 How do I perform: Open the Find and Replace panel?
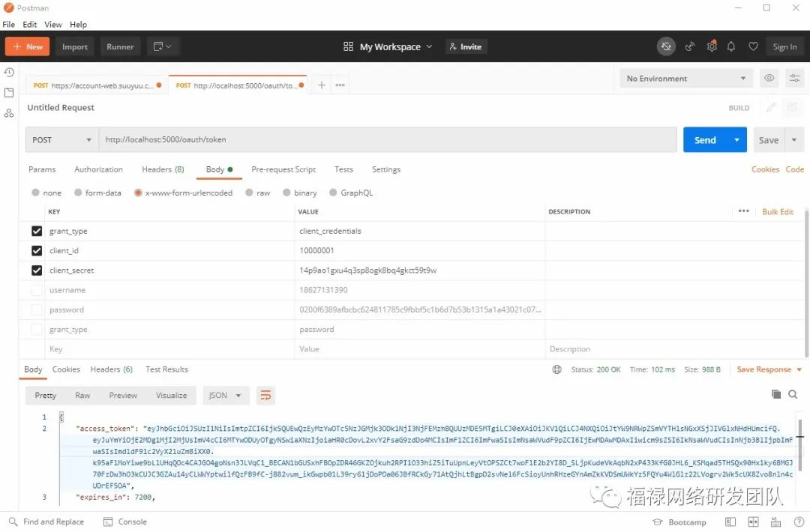pos(46,522)
